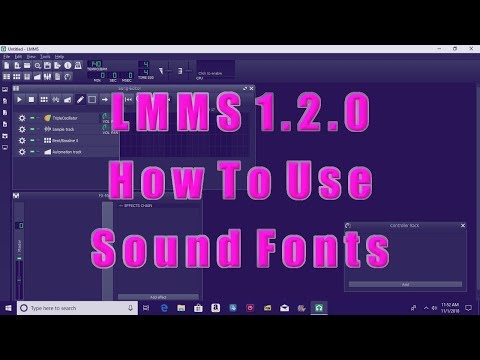Click the CPU display to enable it
480x360 pixels.
pyautogui.click(x=216, y=69)
